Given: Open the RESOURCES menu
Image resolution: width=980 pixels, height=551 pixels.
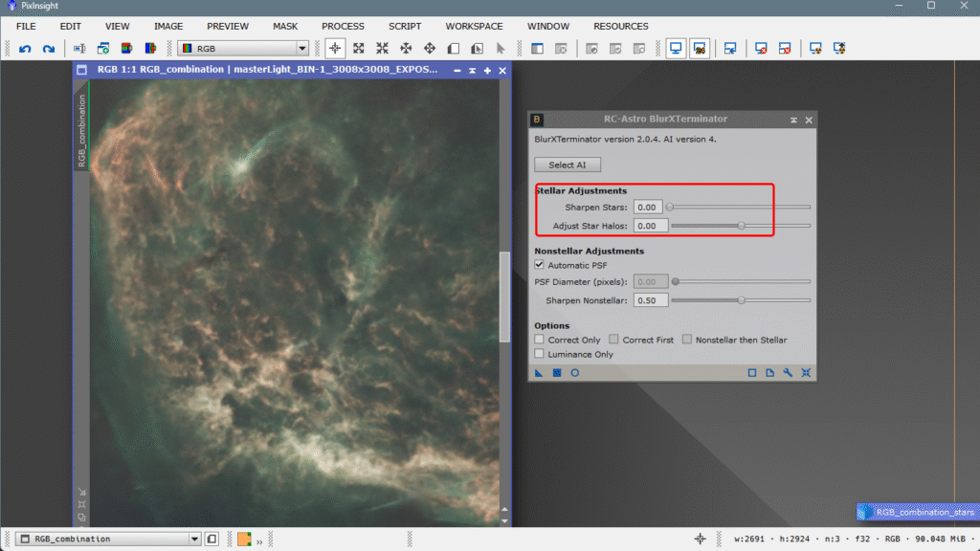Looking at the screenshot, I should point(621,26).
